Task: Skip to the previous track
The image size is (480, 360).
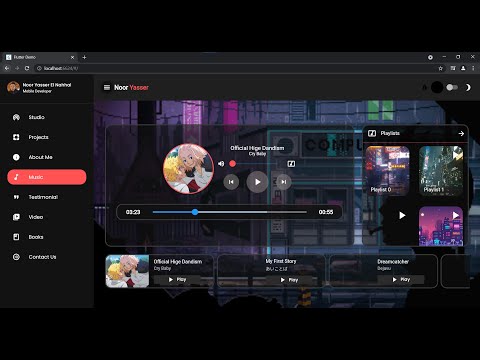Action: [231, 182]
